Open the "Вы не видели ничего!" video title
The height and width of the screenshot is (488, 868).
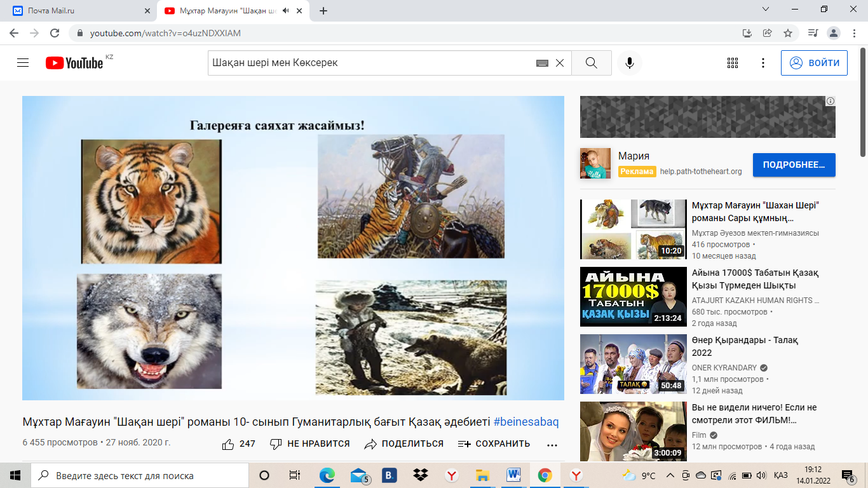754,414
